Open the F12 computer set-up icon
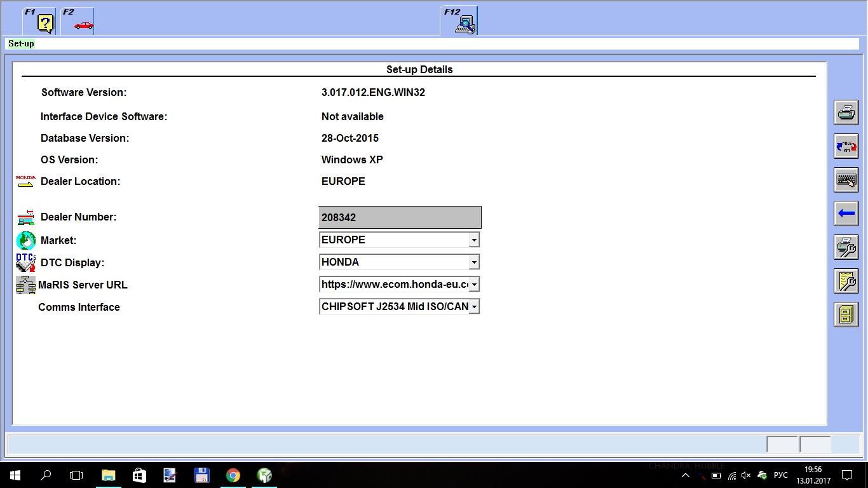The height and width of the screenshot is (488, 868). point(459,21)
